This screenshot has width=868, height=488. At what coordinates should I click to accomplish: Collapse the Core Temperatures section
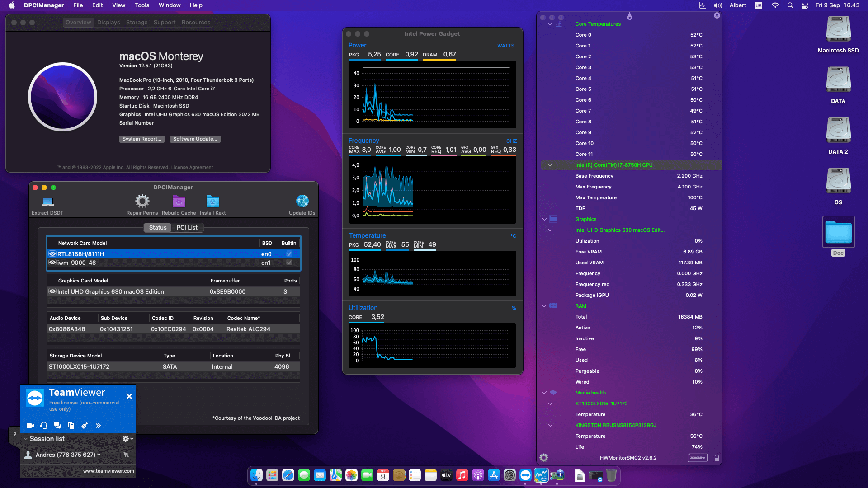point(550,23)
